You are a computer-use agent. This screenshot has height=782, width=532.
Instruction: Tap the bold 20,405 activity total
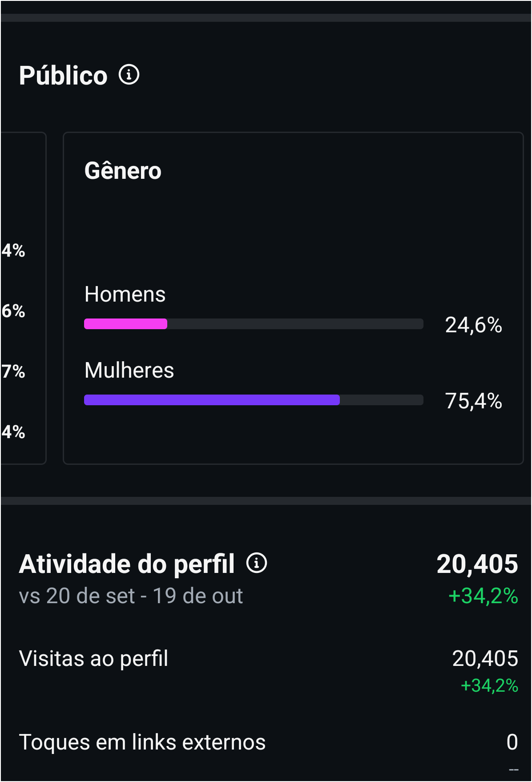point(477,564)
